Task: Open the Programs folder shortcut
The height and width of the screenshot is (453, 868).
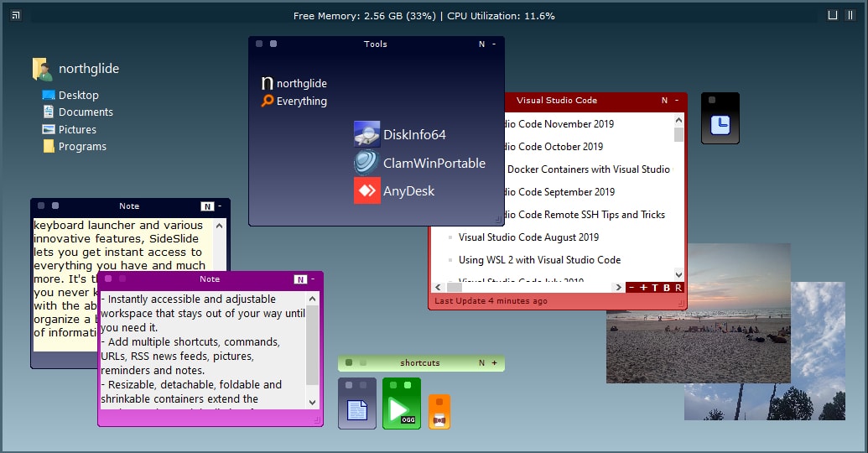Action: [75, 146]
